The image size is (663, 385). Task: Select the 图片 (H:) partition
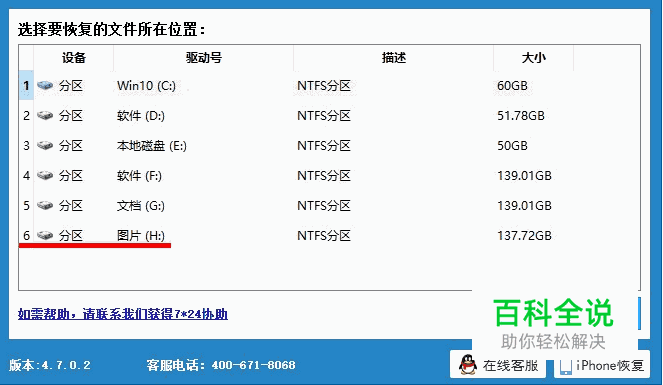click(x=141, y=235)
